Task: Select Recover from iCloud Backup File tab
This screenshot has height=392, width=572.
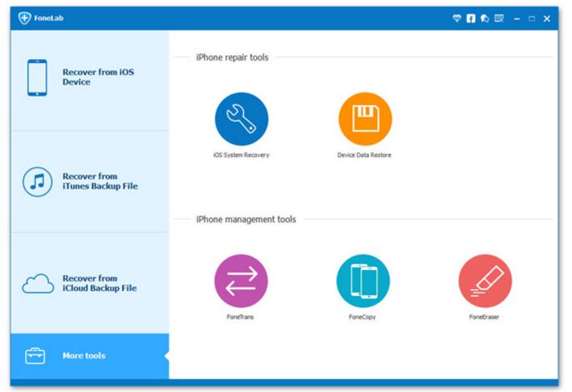Action: pos(90,283)
